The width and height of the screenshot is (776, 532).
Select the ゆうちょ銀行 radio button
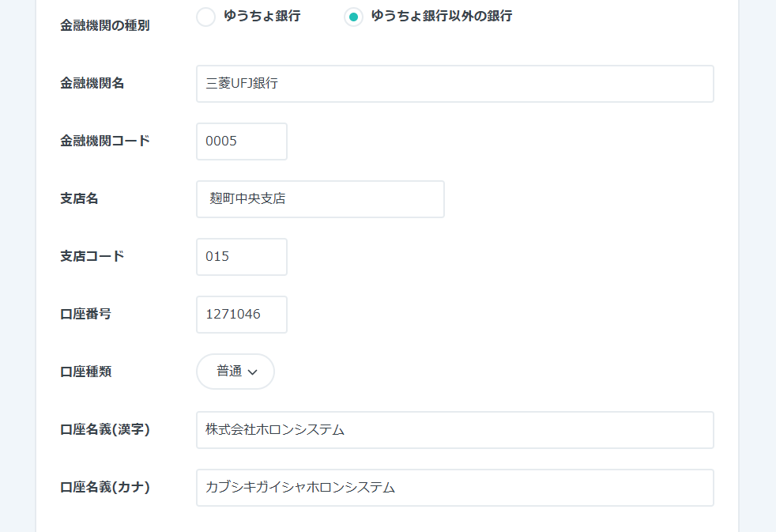tap(205, 17)
